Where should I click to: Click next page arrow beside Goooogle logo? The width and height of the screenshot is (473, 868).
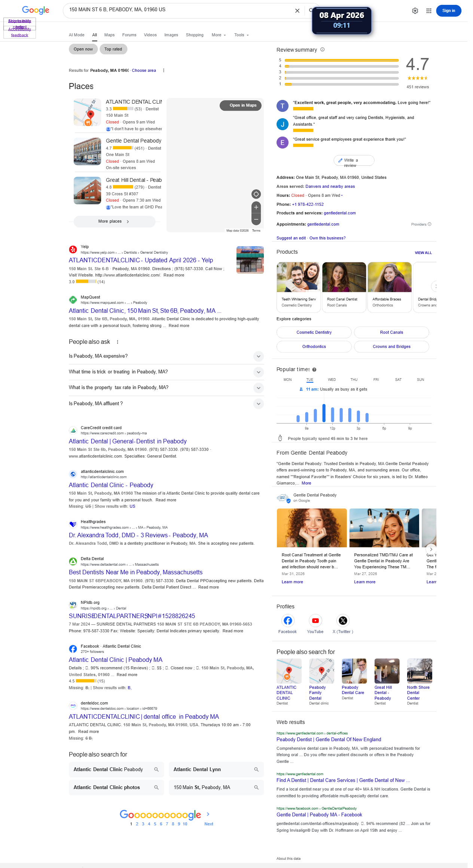coord(208,814)
